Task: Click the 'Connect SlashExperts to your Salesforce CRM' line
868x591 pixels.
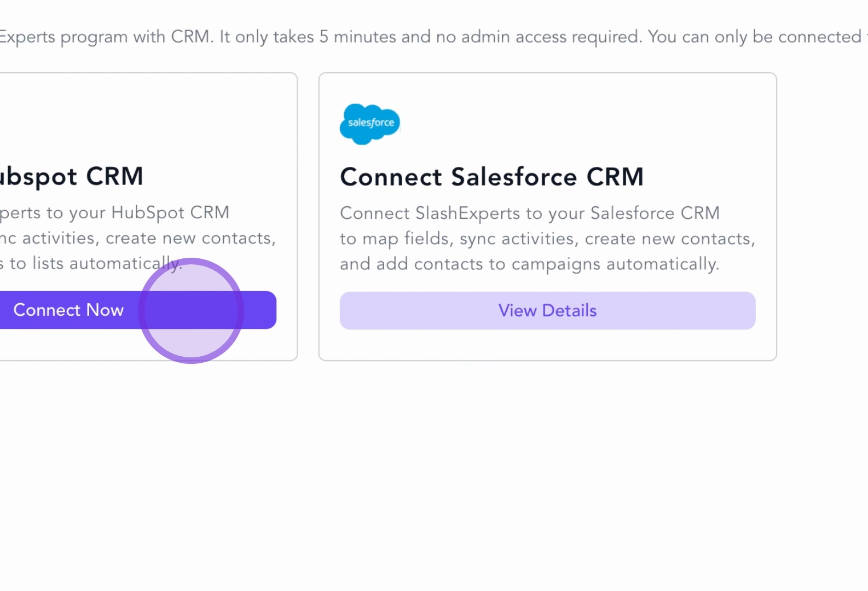Action: (529, 213)
